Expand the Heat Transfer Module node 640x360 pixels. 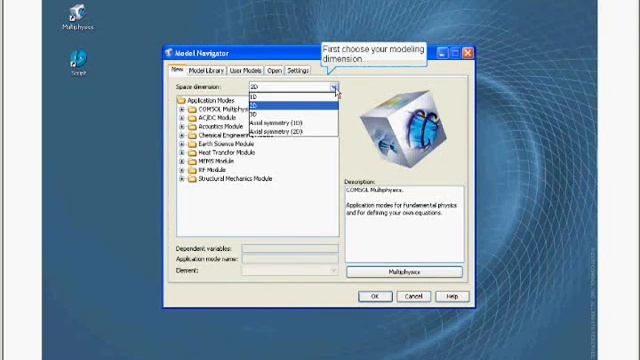pyautogui.click(x=182, y=153)
